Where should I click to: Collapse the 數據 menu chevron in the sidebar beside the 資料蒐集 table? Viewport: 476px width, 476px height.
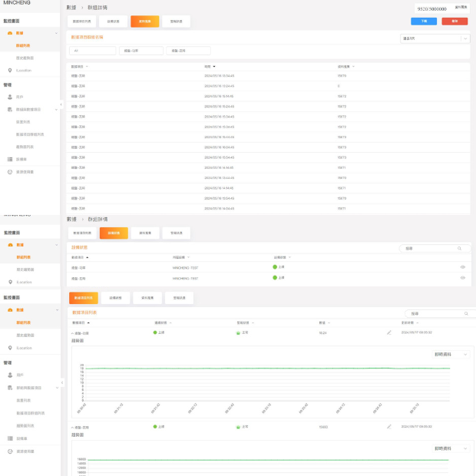click(x=56, y=33)
